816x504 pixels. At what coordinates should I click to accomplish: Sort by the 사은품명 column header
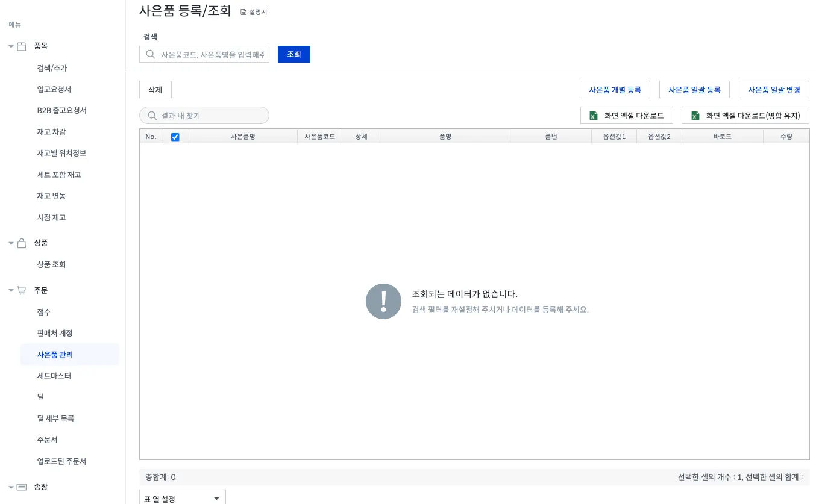[243, 137]
